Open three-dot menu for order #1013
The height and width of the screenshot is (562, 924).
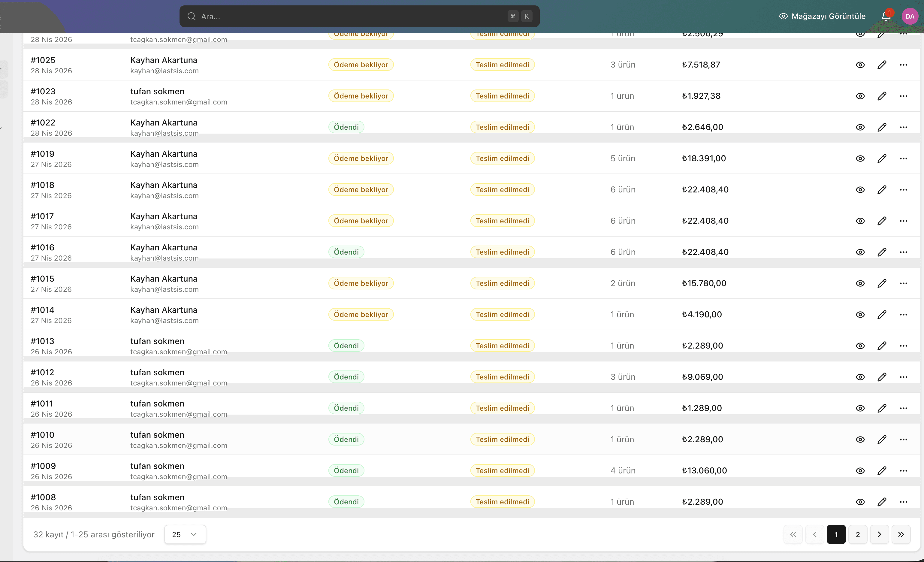(x=903, y=346)
